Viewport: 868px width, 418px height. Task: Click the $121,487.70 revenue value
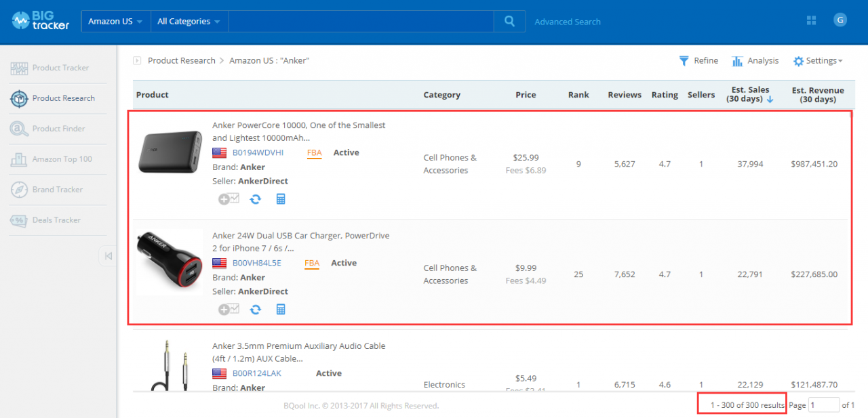coord(814,385)
